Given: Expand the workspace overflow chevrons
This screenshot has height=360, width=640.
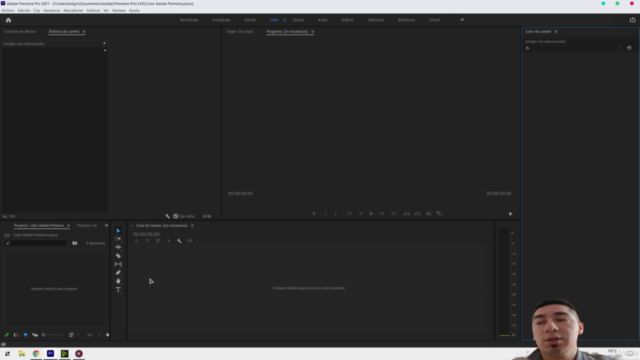Looking at the screenshot, I should [x=462, y=20].
